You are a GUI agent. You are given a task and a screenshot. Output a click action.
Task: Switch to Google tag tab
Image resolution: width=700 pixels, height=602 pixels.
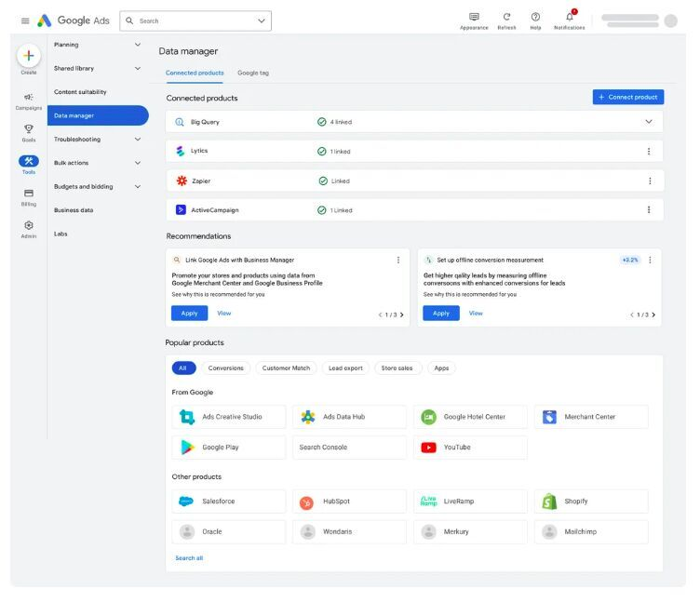point(253,73)
